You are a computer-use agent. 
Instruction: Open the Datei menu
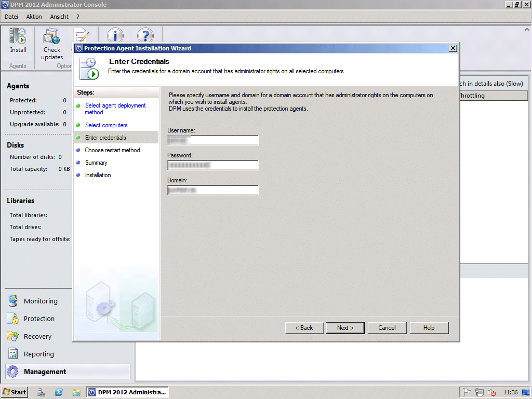click(11, 17)
